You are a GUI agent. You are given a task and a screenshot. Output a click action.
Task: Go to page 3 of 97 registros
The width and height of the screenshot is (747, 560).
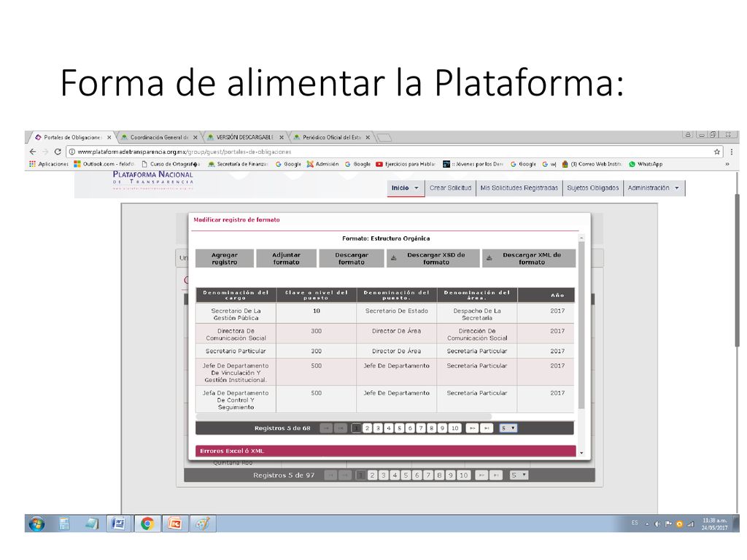(384, 475)
